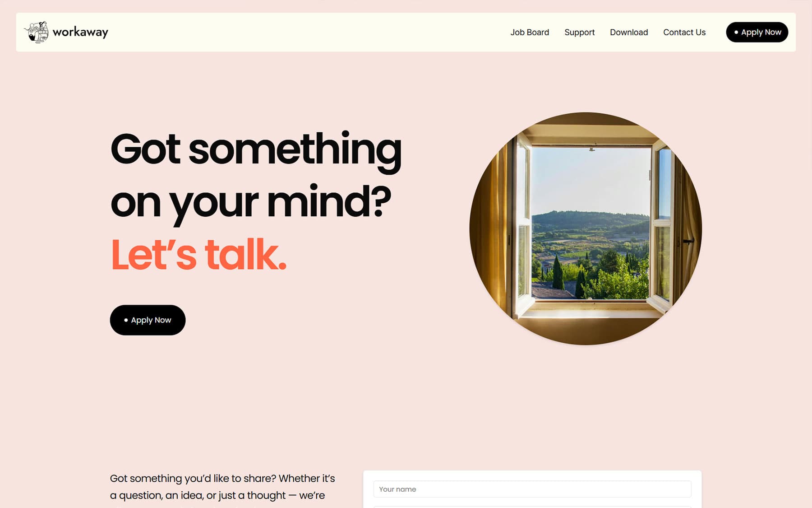812x508 pixels.
Task: Focus the Your name input field
Action: coord(532,489)
